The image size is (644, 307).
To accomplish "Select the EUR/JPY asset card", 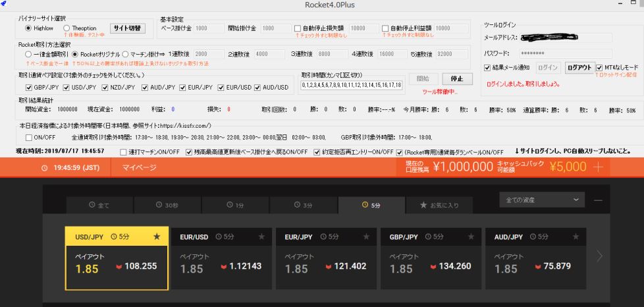I will (x=326, y=258).
